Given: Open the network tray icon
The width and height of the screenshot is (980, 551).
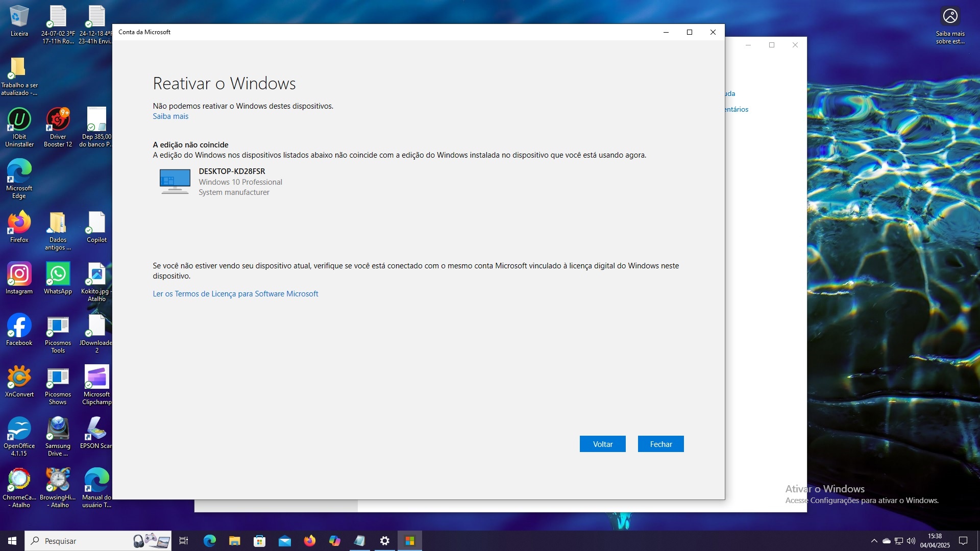Looking at the screenshot, I should (899, 541).
